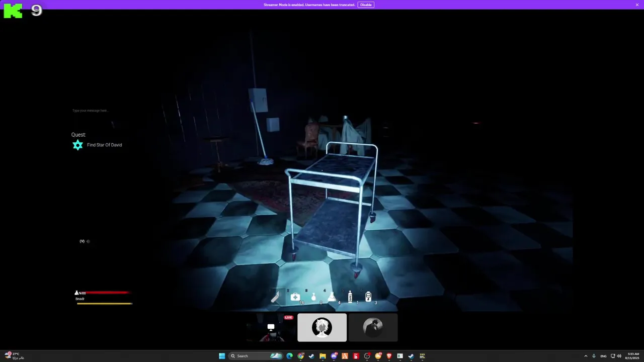Open the network status tray icon
The height and width of the screenshot is (362, 644).
coord(613,356)
